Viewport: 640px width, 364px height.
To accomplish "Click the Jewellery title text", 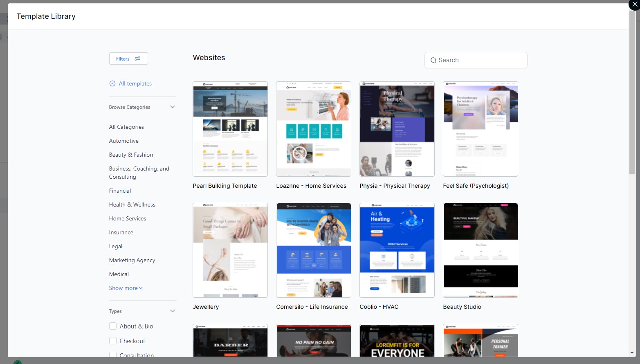I will click(x=206, y=307).
